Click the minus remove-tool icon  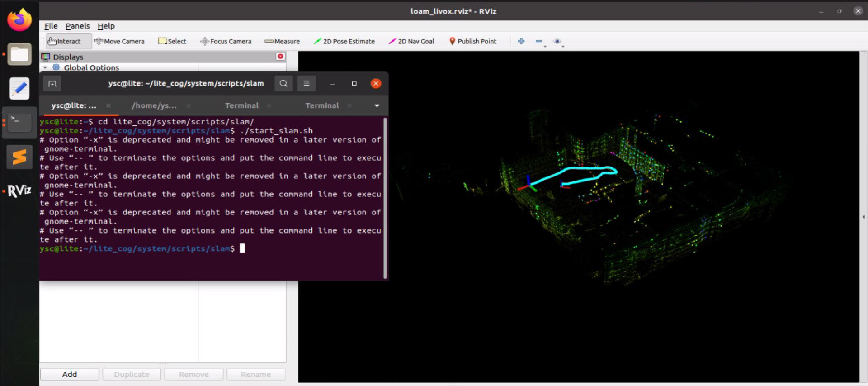point(539,41)
